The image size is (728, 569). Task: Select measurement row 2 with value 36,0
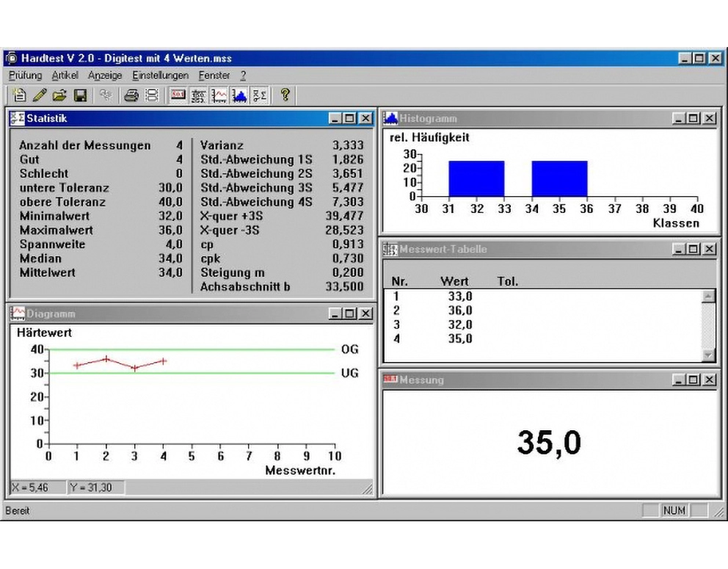coord(542,311)
